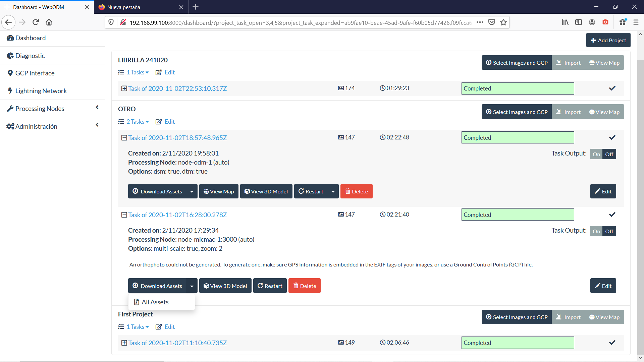The height and width of the screenshot is (362, 644).
Task: Click the Add Project button
Action: tap(608, 40)
